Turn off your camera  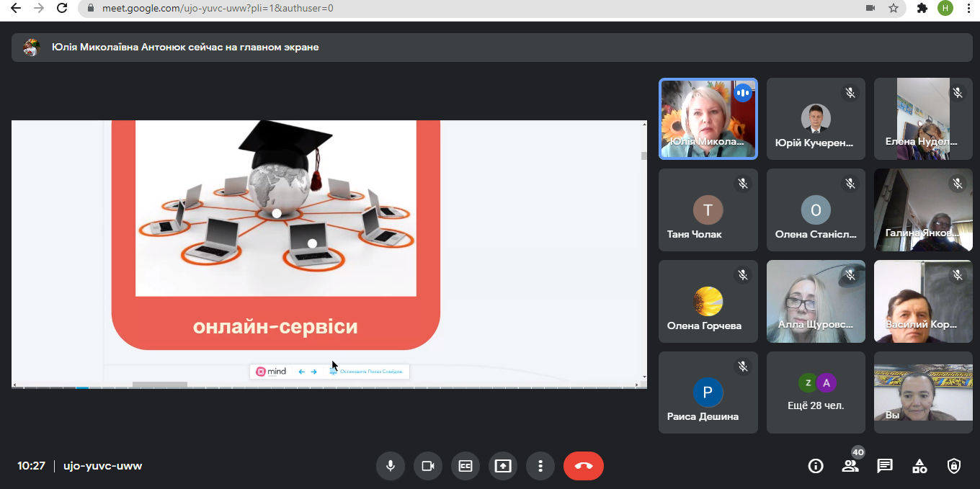pyautogui.click(x=428, y=466)
